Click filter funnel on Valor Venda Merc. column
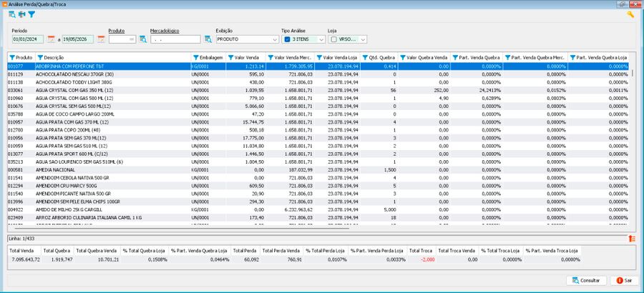The height and width of the screenshot is (293, 644). click(270, 58)
